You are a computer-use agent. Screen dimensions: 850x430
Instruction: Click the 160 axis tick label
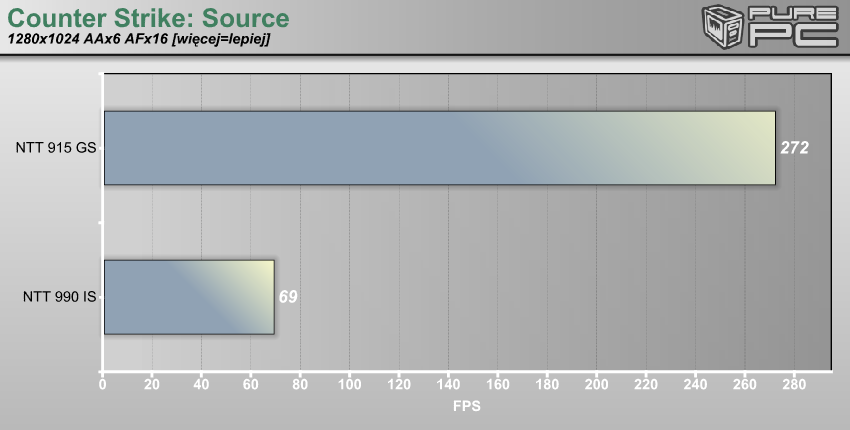click(x=498, y=384)
